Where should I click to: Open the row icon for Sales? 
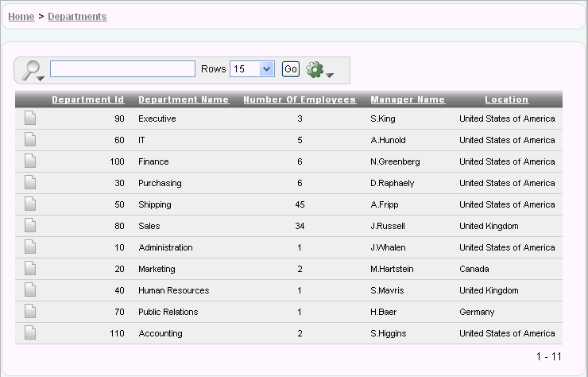[30, 226]
